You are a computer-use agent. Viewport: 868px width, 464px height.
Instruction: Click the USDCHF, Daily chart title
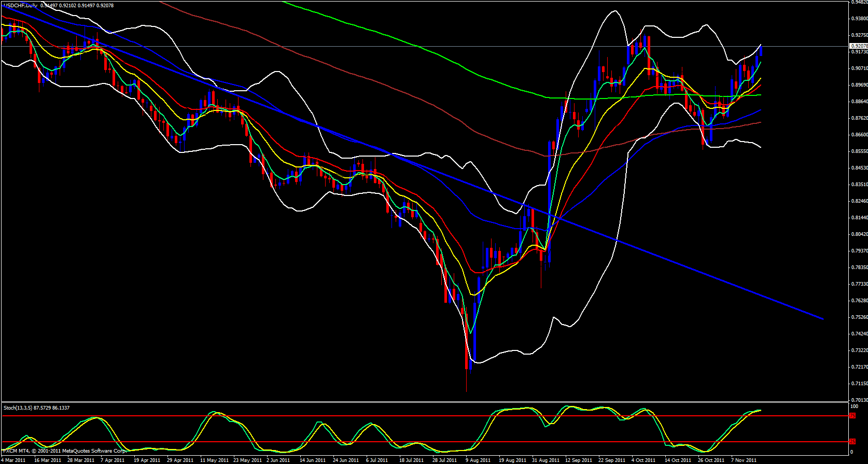pos(21,5)
